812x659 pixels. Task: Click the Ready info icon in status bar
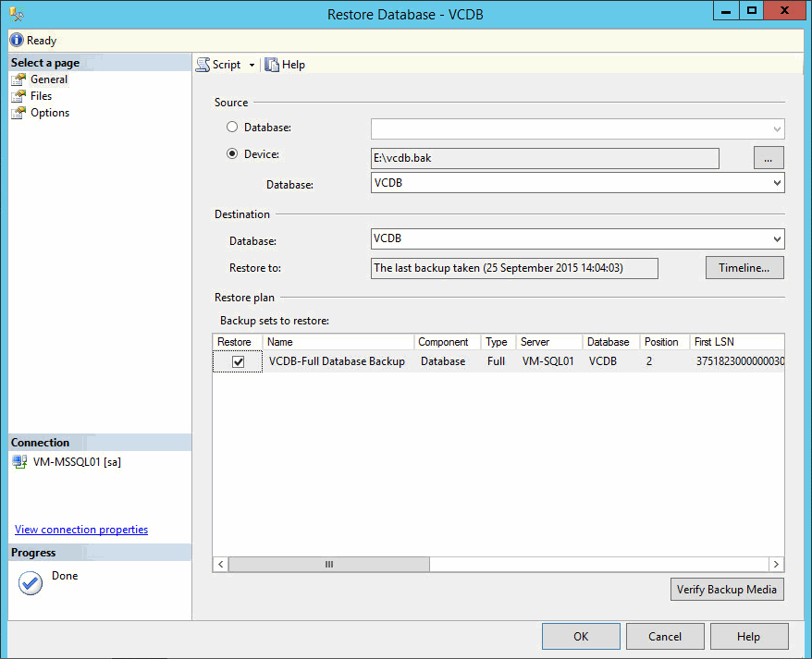click(x=16, y=41)
